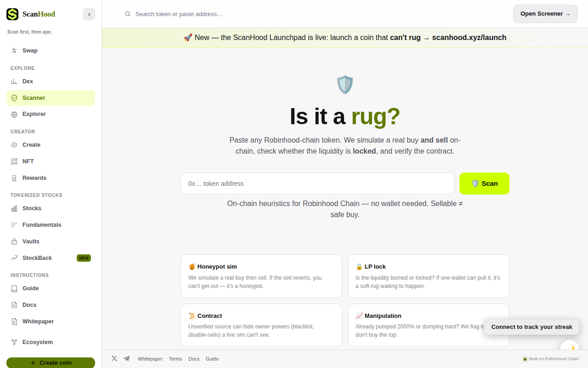Open Docs in the sidebar

(51, 305)
